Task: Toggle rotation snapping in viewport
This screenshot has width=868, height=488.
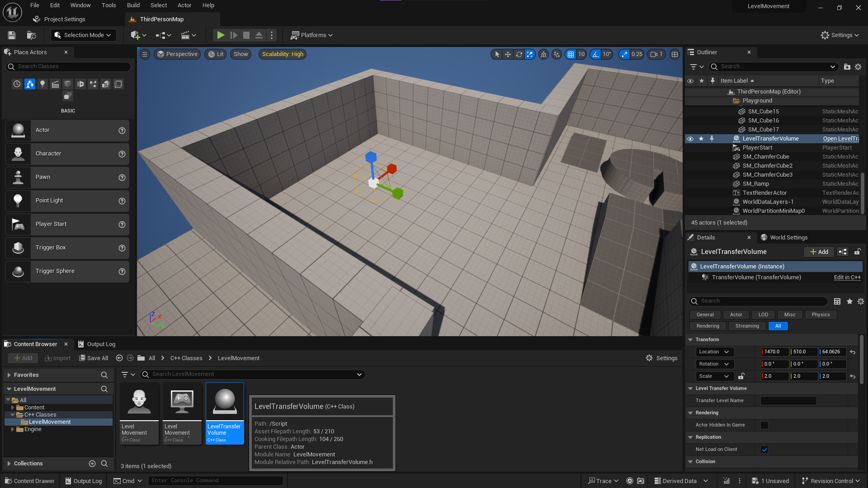Action: pos(596,54)
